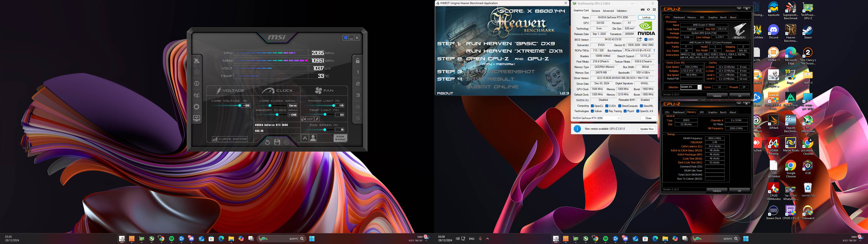The height and width of the screenshot is (244, 868).
Task: Open Afterburner settings gear icon
Action: click(196, 107)
